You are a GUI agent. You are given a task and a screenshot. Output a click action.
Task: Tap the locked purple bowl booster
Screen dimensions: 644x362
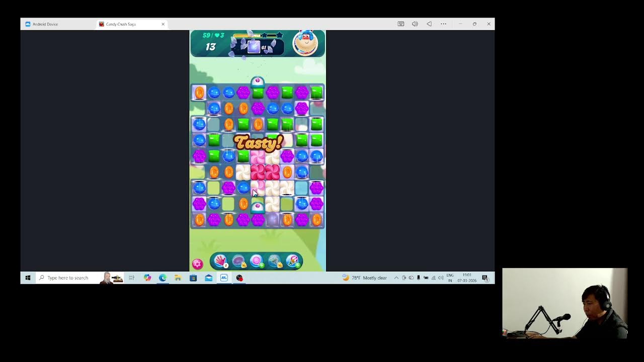coord(238,261)
